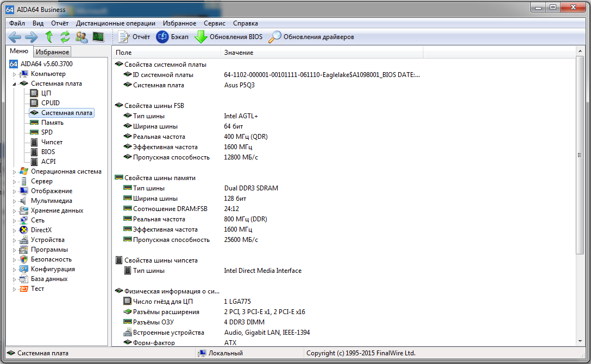Screen dimensions: 591x364
Task: Select CPUID in the tree
Action: (51, 103)
